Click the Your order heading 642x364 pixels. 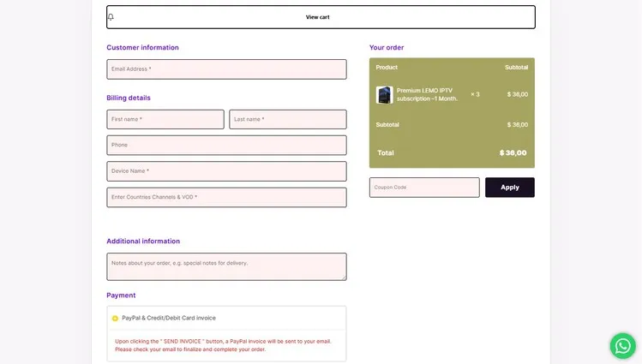click(x=387, y=47)
